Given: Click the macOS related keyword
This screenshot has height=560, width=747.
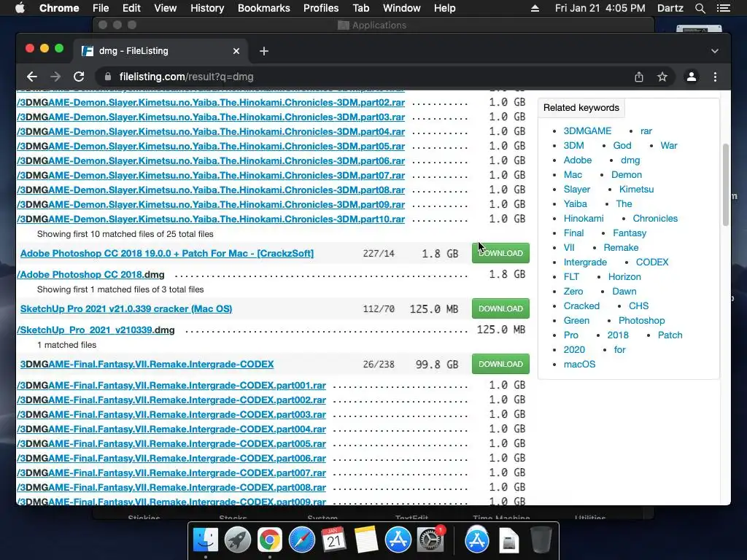Looking at the screenshot, I should 579,365.
